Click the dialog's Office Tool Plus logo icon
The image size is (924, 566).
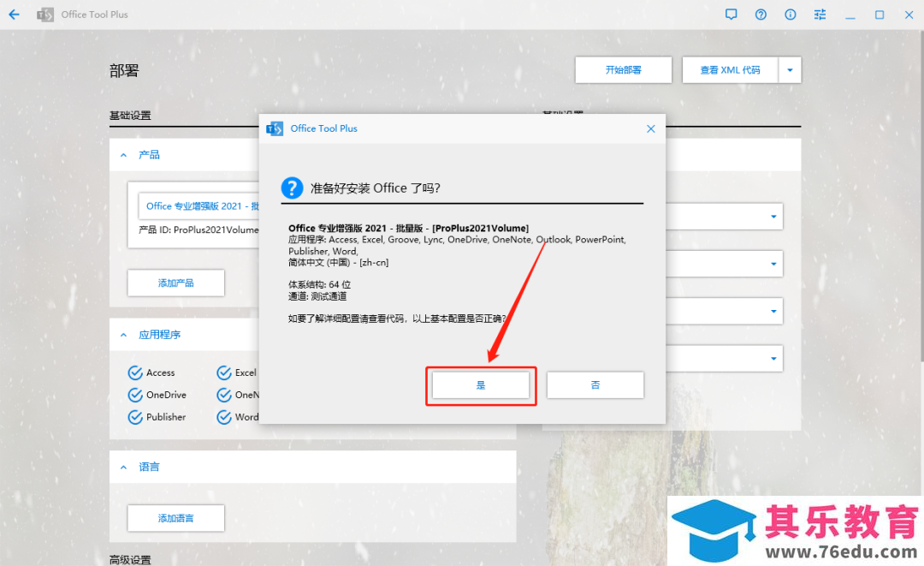pos(275,128)
